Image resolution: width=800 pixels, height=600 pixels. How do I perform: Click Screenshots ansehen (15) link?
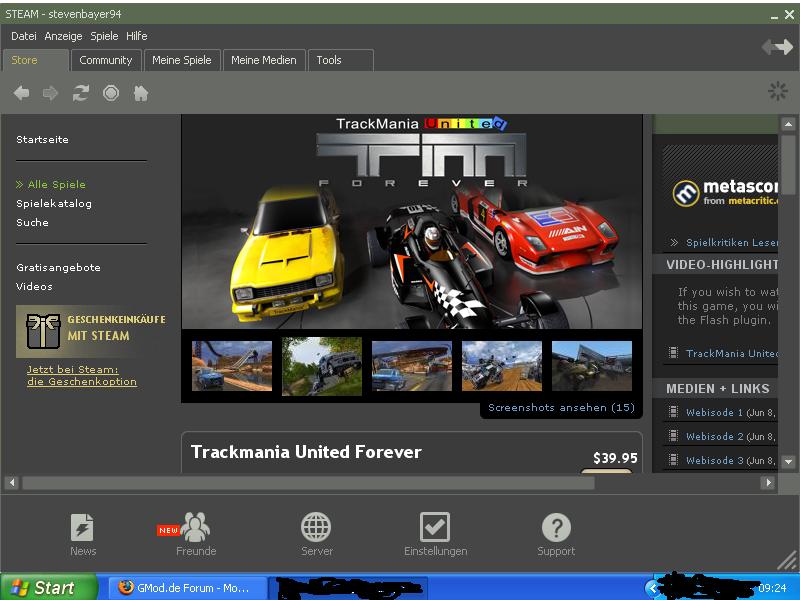(561, 408)
